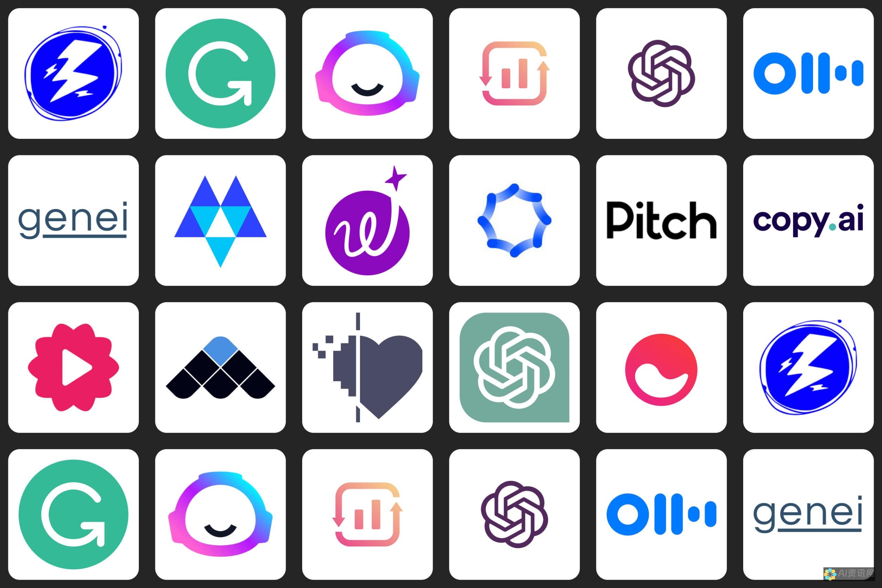Click the blue lightning bolt icon
The width and height of the screenshot is (882, 588).
point(74,74)
